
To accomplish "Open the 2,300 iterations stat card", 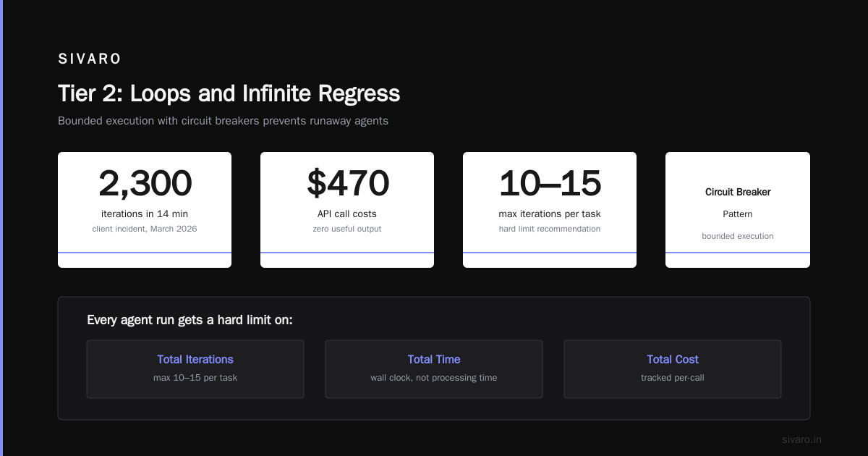I will 145,210.
